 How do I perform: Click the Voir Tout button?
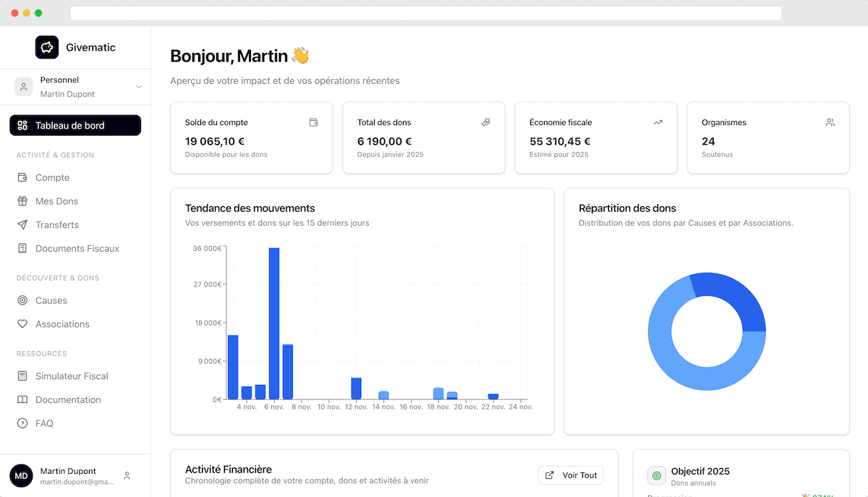[x=571, y=475]
